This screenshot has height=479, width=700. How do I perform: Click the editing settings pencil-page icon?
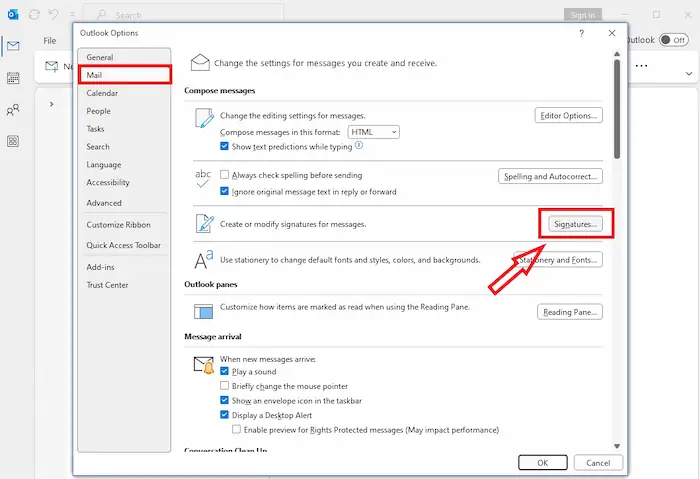pos(204,118)
